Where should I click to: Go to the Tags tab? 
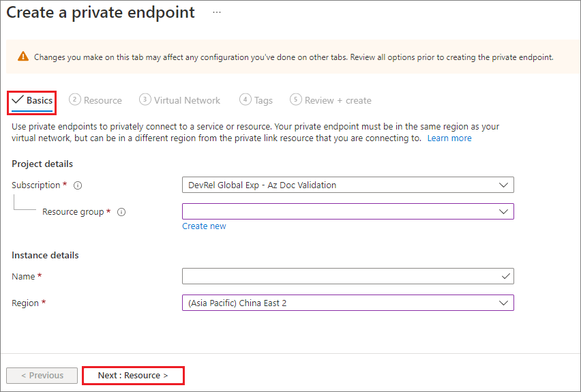click(x=263, y=100)
